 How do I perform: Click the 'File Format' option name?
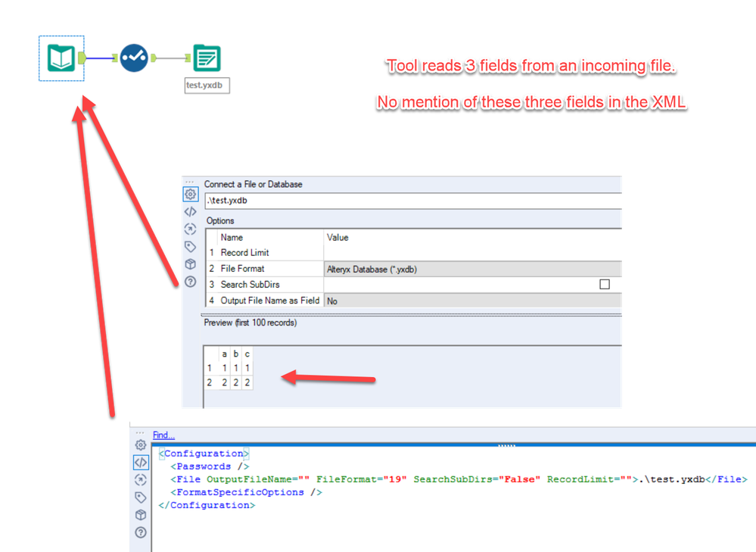point(242,269)
